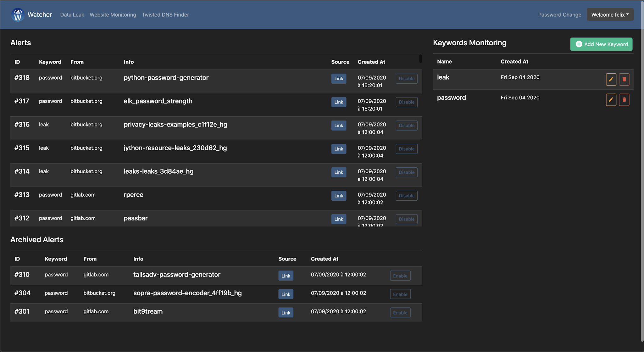Go to Website Monitoring section
The height and width of the screenshot is (352, 644).
pos(113,15)
